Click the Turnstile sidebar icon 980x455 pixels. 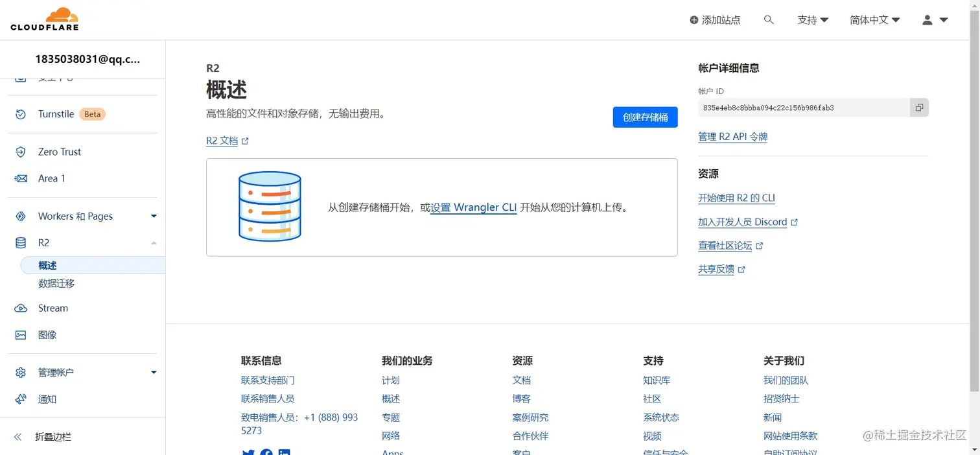tap(21, 114)
